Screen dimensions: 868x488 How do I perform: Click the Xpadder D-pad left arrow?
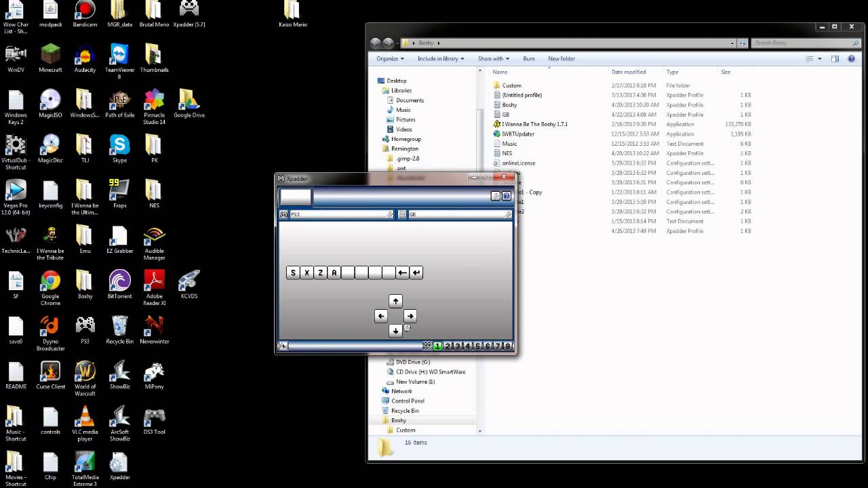[381, 316]
